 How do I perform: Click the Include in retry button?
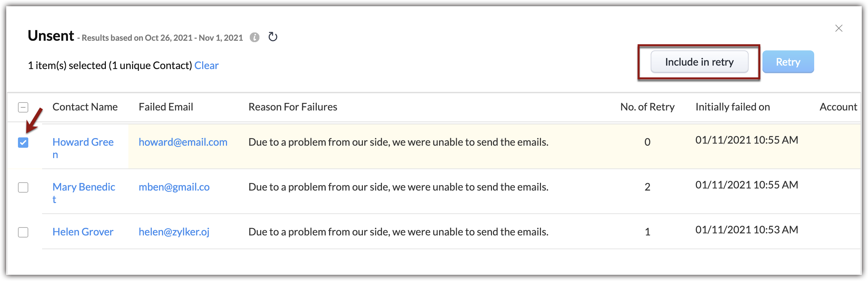pos(699,62)
